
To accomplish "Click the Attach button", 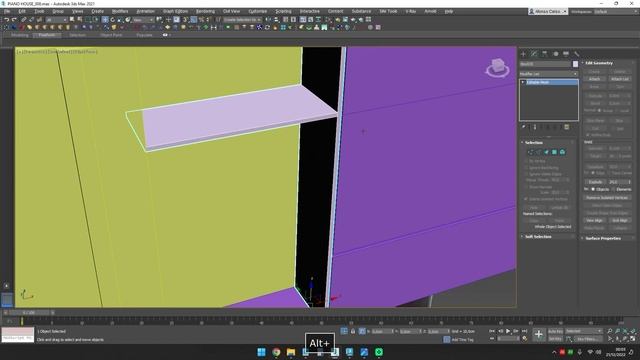I will click(595, 79).
